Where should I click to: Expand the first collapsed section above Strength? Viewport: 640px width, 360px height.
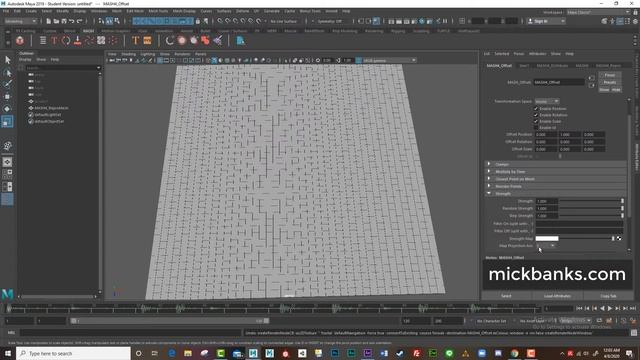pyautogui.click(x=555, y=164)
